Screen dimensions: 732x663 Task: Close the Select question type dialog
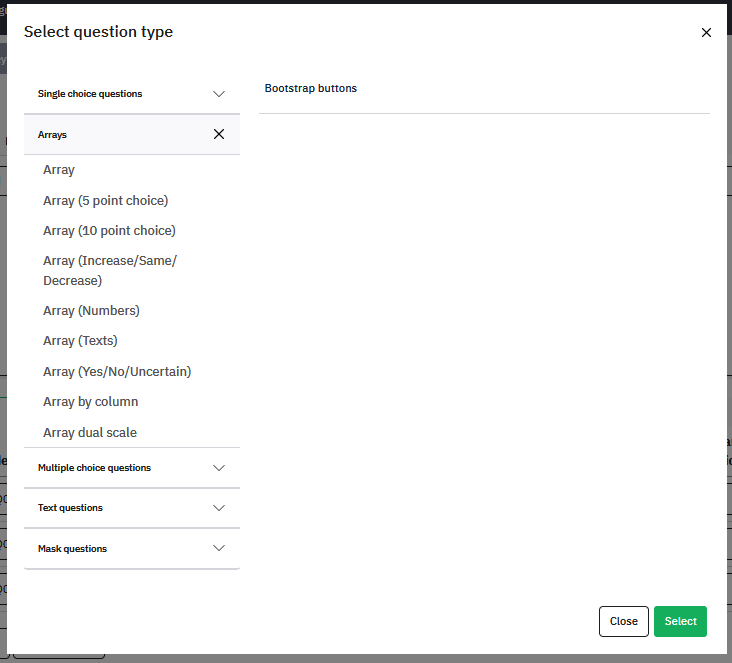click(x=706, y=32)
